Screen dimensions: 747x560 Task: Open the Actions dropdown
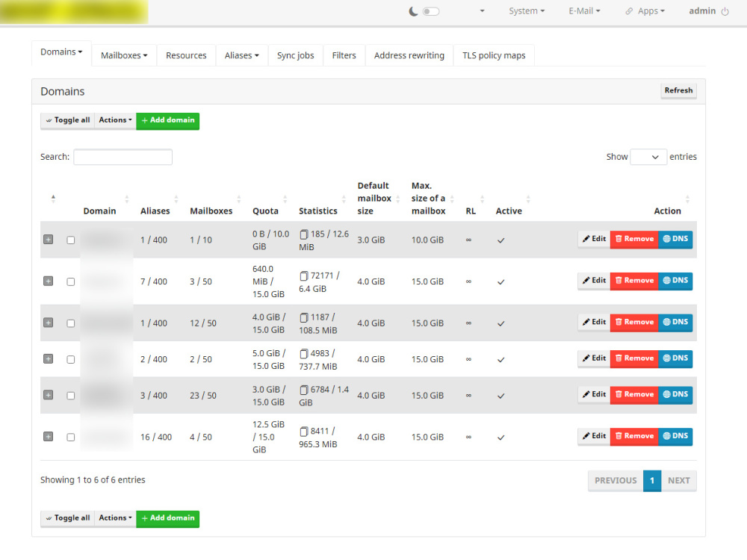[x=115, y=120]
